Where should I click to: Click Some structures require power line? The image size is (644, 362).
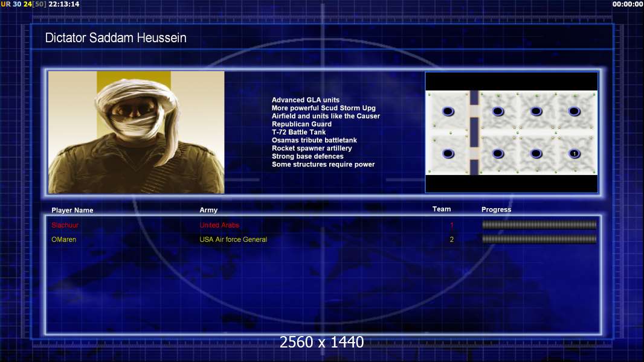point(323,164)
